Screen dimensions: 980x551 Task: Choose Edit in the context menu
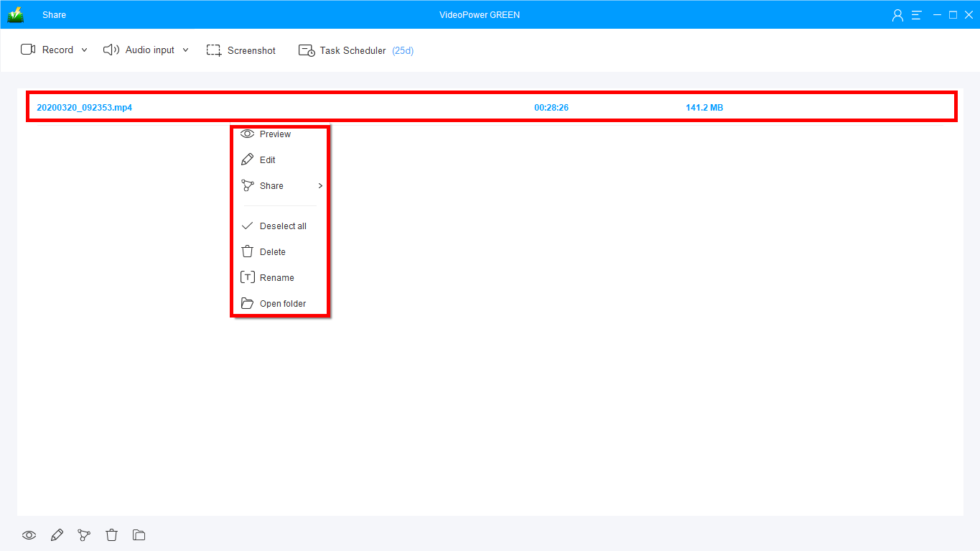(281, 160)
